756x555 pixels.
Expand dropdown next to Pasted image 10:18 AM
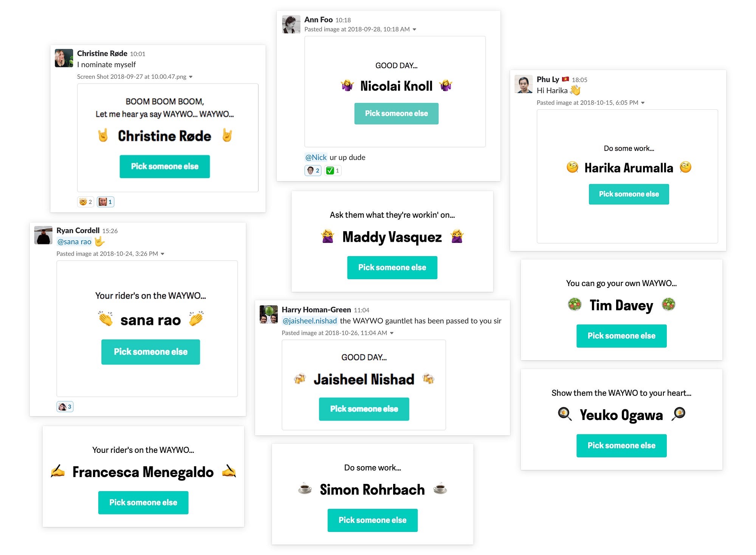point(414,30)
